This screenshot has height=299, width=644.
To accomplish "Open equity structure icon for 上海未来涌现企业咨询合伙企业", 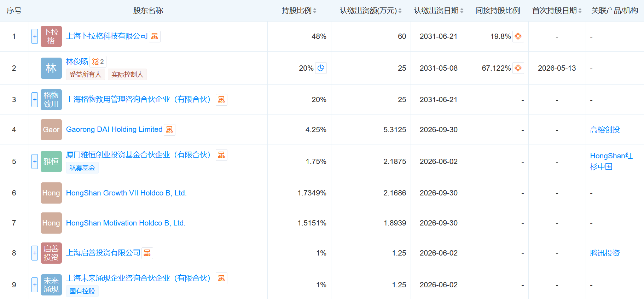I will pos(221,279).
